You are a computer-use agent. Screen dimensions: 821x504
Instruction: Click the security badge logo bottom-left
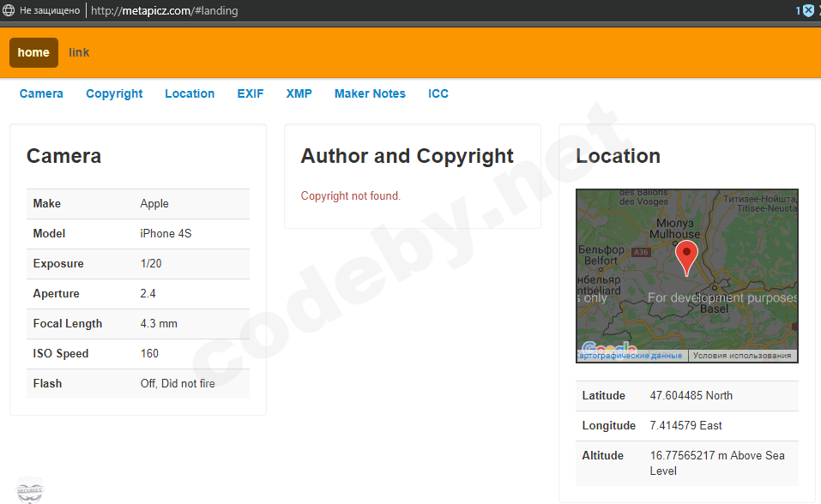29,489
